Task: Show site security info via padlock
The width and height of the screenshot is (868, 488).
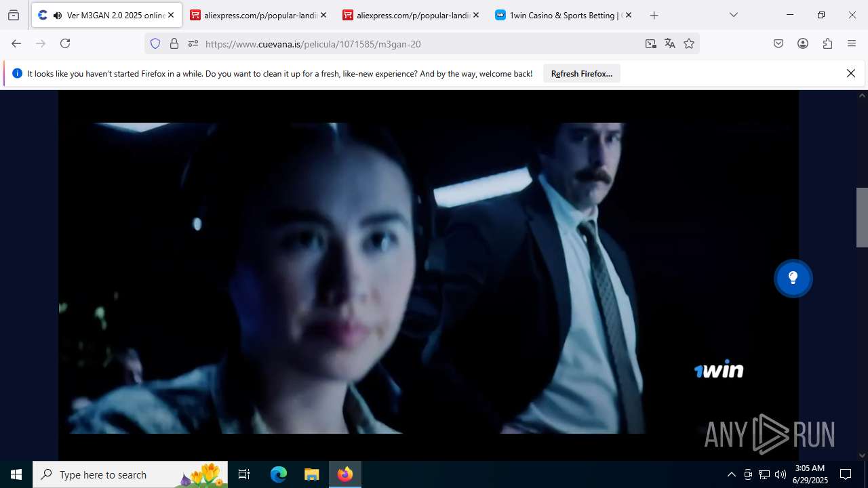Action: click(174, 43)
